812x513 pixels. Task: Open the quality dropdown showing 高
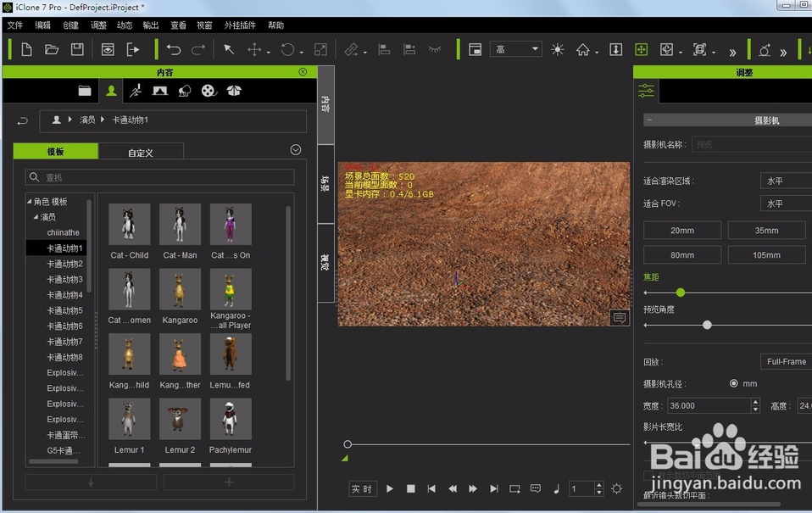pyautogui.click(x=515, y=49)
